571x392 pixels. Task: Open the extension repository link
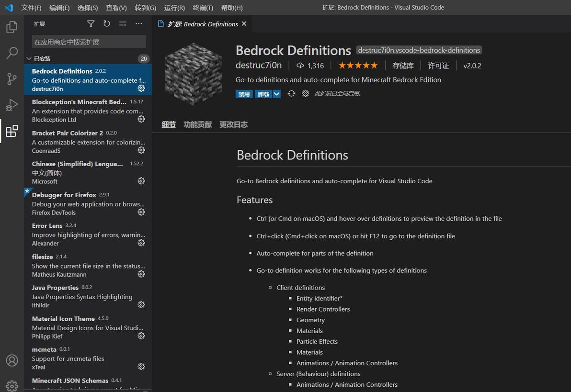point(403,66)
